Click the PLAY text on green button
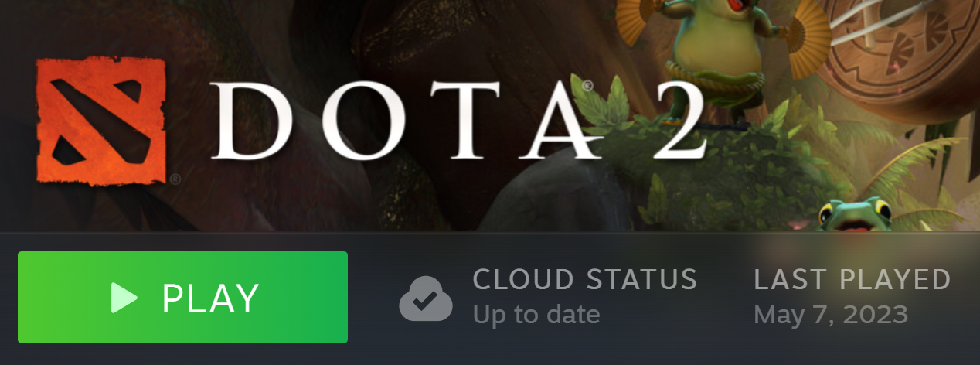 (210, 298)
